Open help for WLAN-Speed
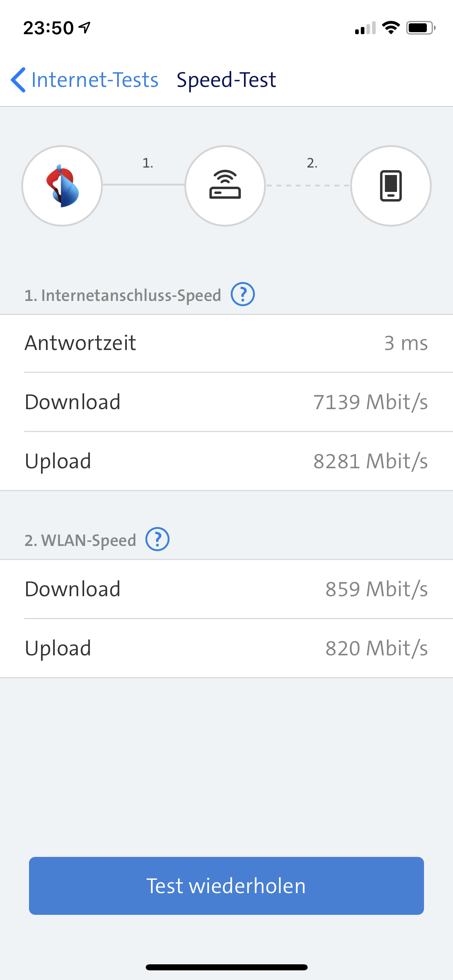Viewport: 453px width, 980px height. point(157,539)
